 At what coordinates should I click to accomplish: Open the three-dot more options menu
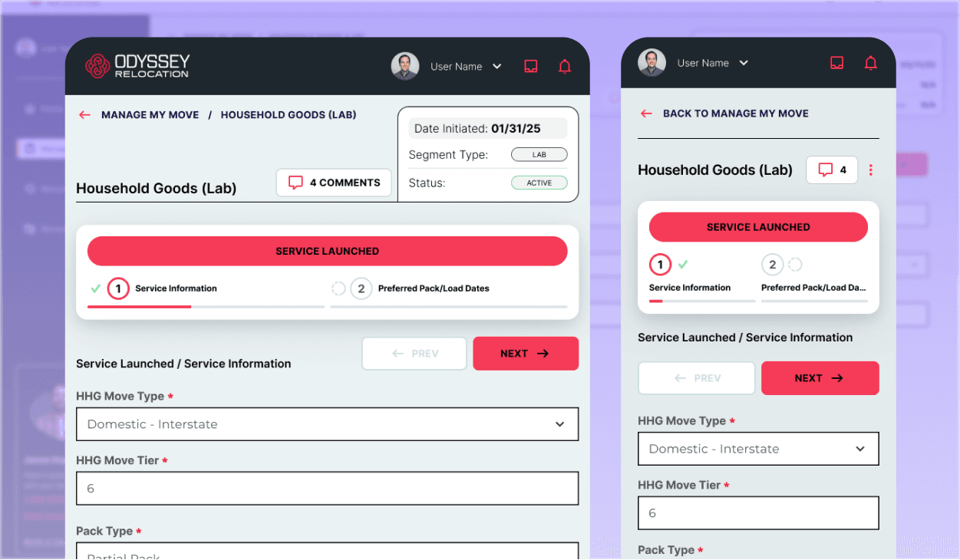point(870,170)
